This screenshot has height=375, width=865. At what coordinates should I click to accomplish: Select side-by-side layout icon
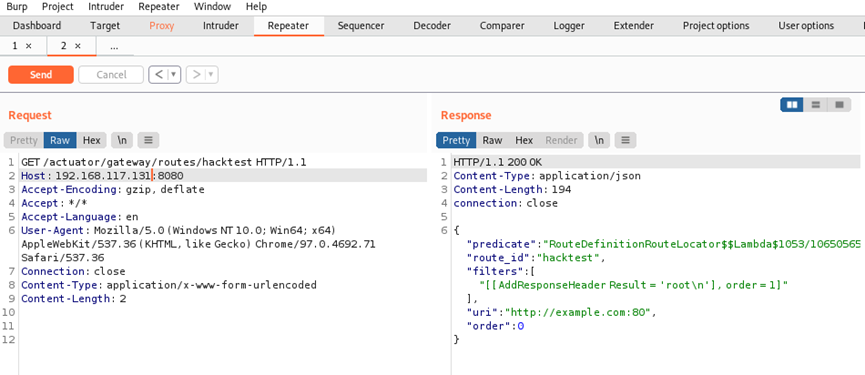point(792,105)
